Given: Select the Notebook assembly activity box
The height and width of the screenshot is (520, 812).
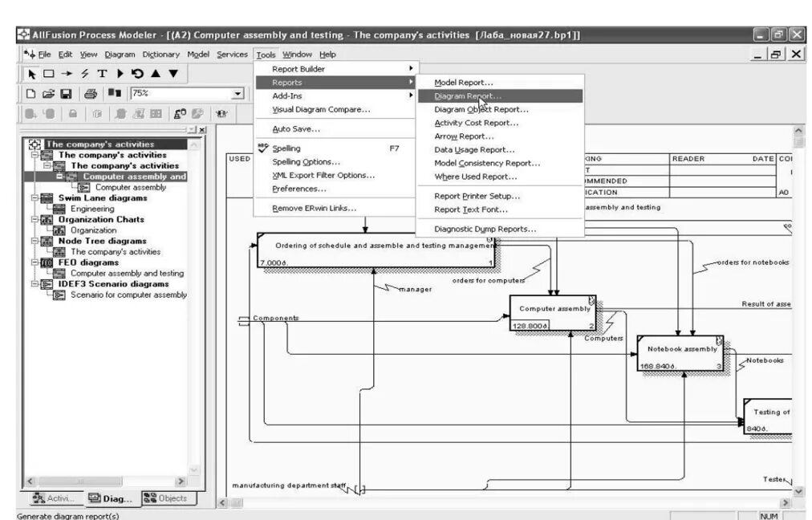Looking at the screenshot, I should point(680,353).
